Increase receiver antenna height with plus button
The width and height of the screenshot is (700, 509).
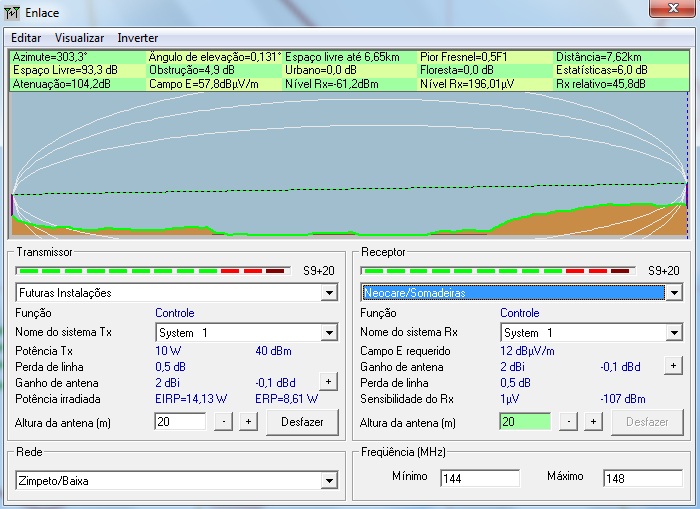click(x=593, y=422)
